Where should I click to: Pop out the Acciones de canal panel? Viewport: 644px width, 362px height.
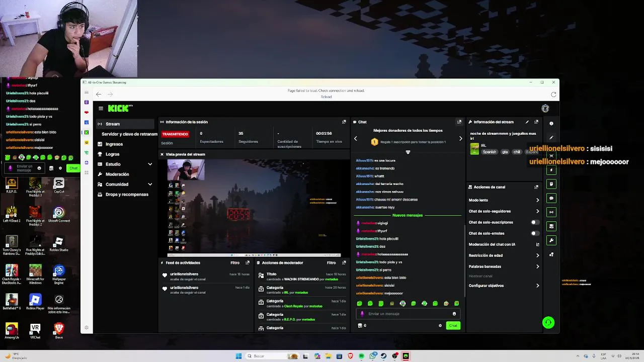[x=536, y=187]
